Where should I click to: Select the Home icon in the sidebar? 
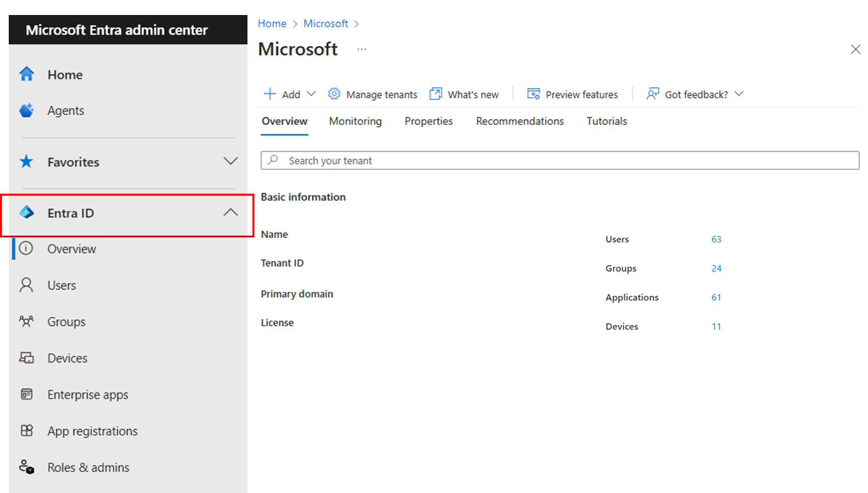click(26, 74)
